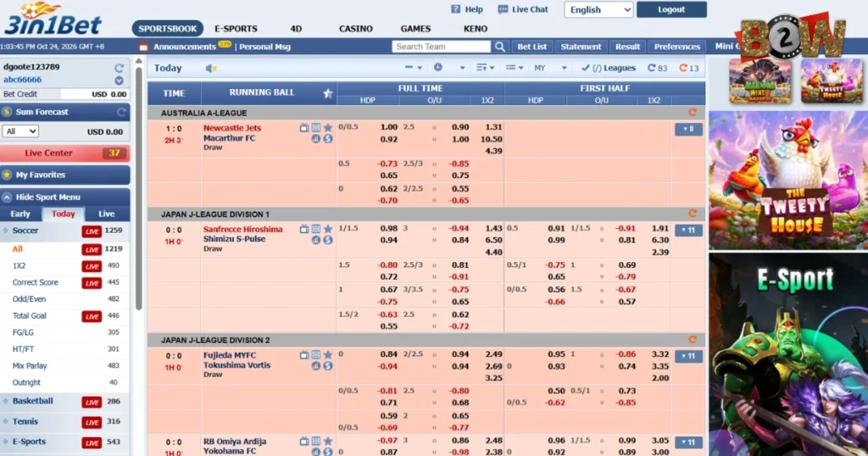Open live TV icon for Fujieda MYFC
The width and height of the screenshot is (868, 456).
tap(304, 355)
